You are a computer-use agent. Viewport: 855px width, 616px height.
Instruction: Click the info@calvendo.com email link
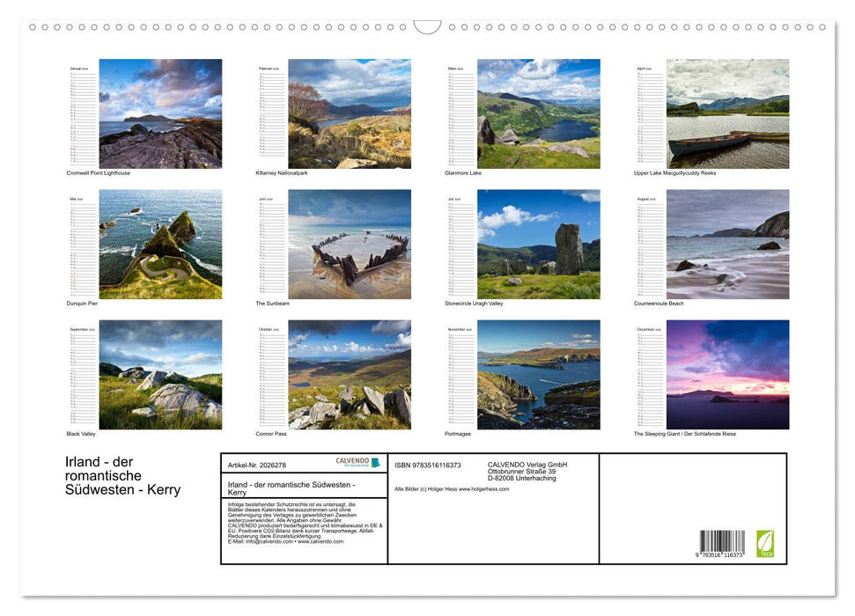pyautogui.click(x=266, y=543)
